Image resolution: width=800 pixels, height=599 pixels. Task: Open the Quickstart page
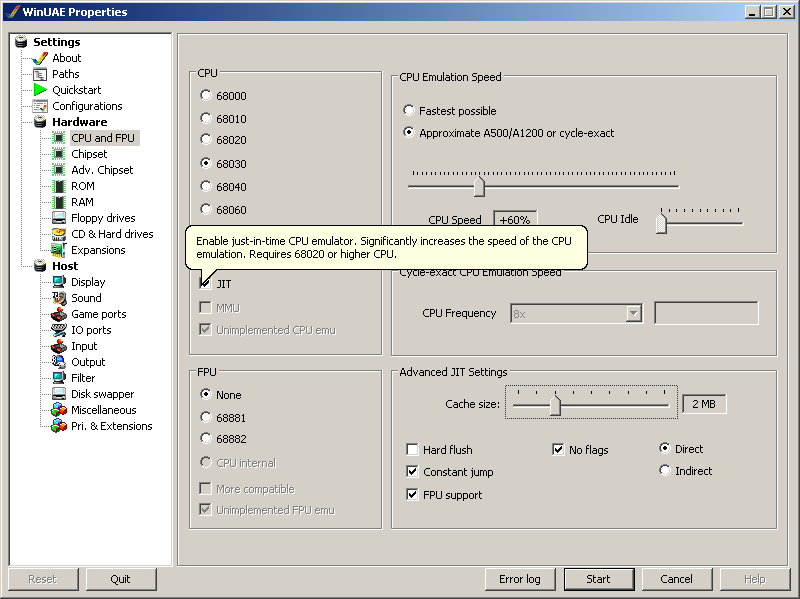click(x=77, y=90)
